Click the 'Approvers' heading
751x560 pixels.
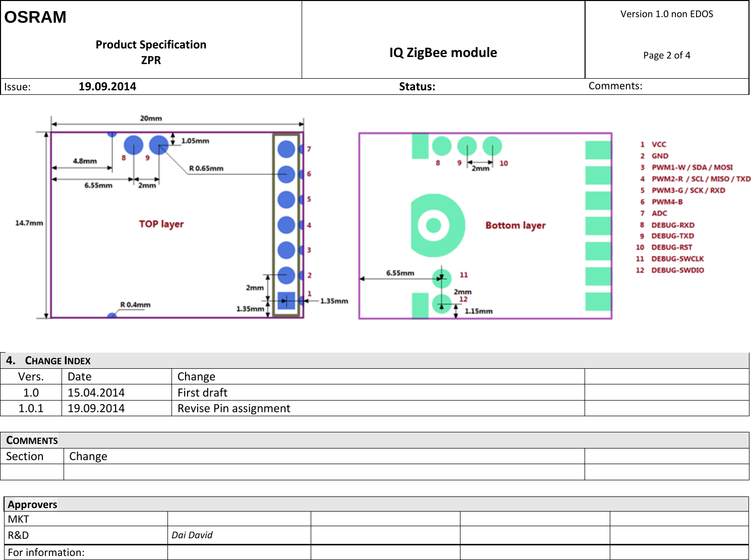click(x=32, y=505)
